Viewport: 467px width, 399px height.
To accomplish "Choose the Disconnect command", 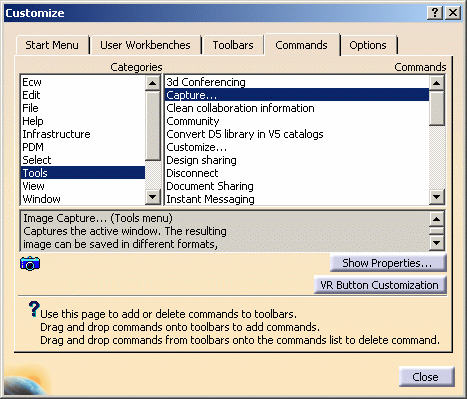I will pyautogui.click(x=297, y=173).
